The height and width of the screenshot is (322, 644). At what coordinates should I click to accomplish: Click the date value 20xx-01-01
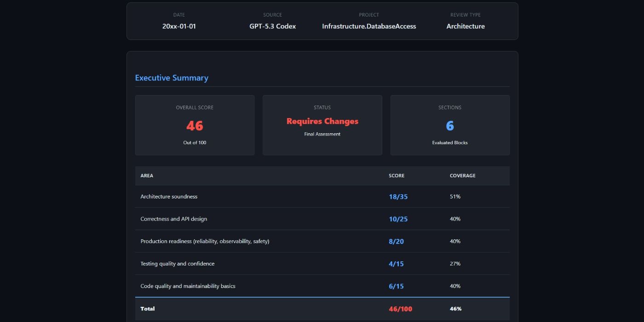click(179, 26)
